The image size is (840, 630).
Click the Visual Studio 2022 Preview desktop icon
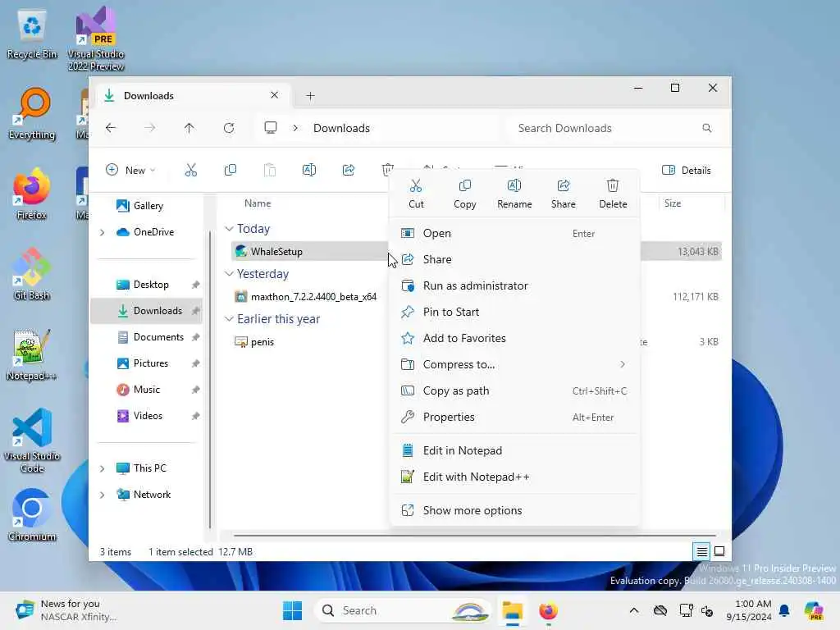coord(96,39)
